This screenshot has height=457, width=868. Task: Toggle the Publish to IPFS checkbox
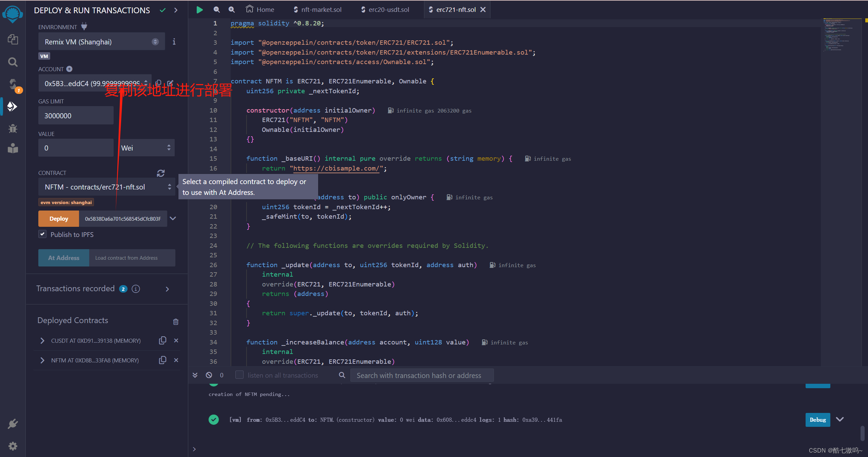[x=44, y=234]
